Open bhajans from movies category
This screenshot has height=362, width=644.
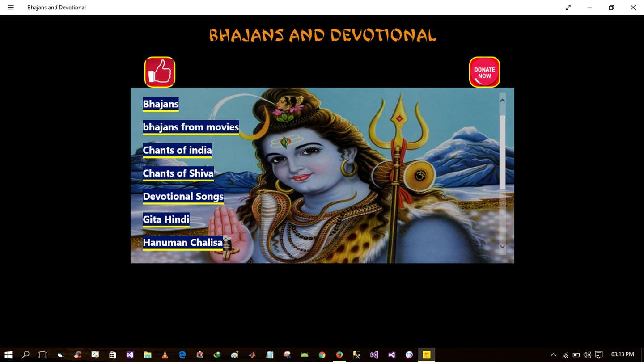(x=191, y=127)
